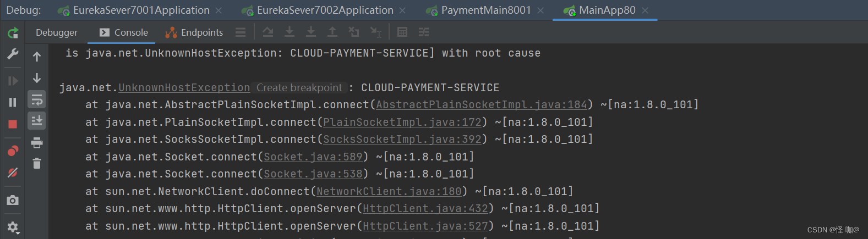Take a thread dump with the camera icon

click(x=13, y=201)
